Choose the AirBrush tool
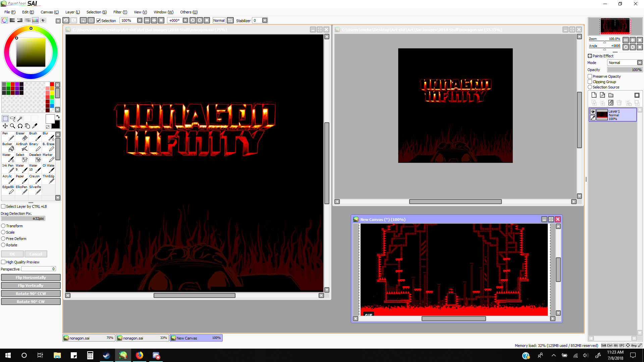This screenshot has height=362, width=644. (x=21, y=147)
